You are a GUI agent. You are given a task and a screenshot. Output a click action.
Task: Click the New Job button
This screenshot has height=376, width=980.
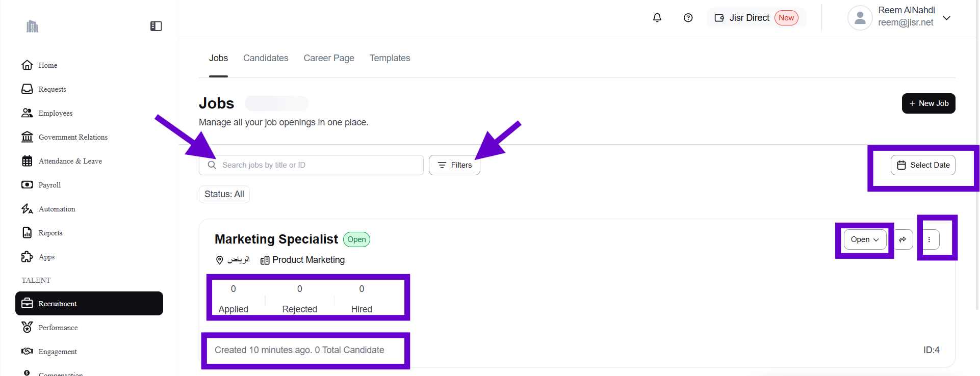pyautogui.click(x=928, y=103)
